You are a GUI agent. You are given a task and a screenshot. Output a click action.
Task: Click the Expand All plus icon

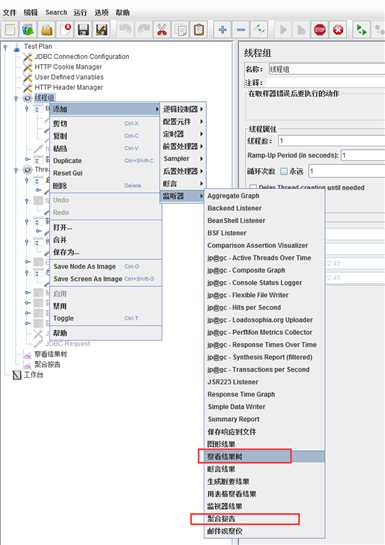(x=223, y=30)
